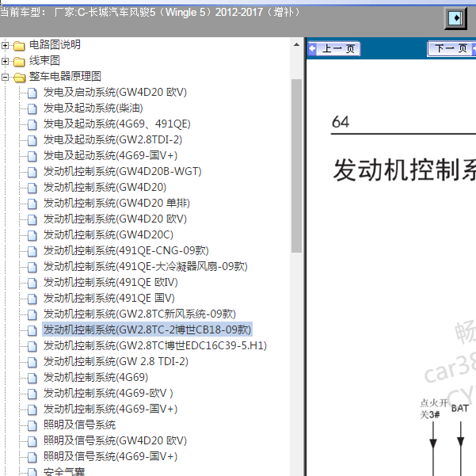
Task: Open 发动机控制系统(491QE 欧IV)
Action: coord(111,282)
